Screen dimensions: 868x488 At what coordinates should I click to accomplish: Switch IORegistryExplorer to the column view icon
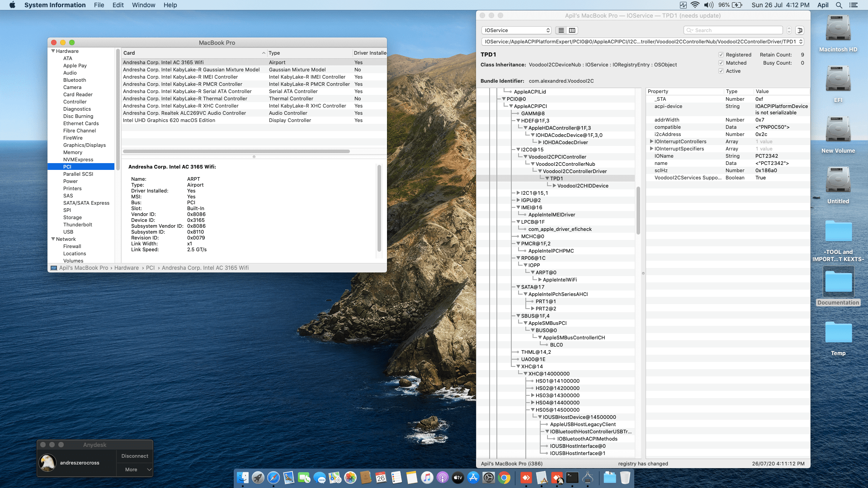572,30
